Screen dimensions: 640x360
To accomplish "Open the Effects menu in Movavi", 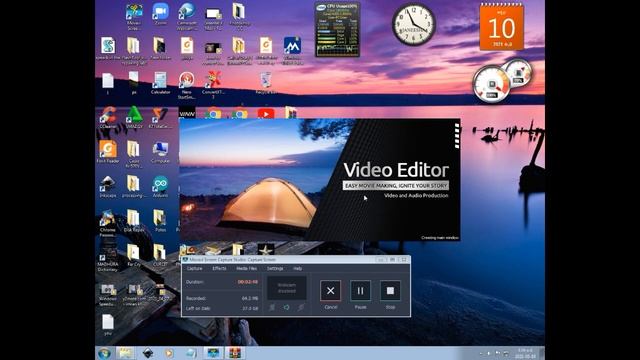I will (x=219, y=269).
